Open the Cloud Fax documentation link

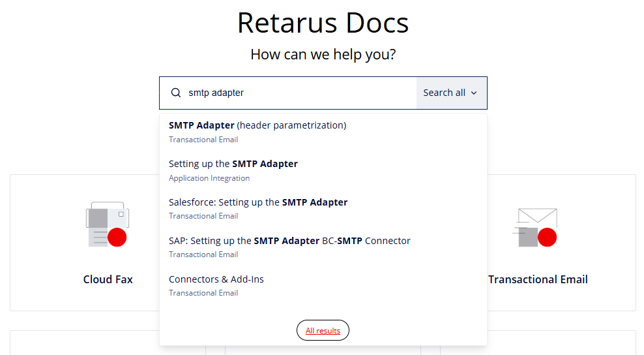point(108,279)
